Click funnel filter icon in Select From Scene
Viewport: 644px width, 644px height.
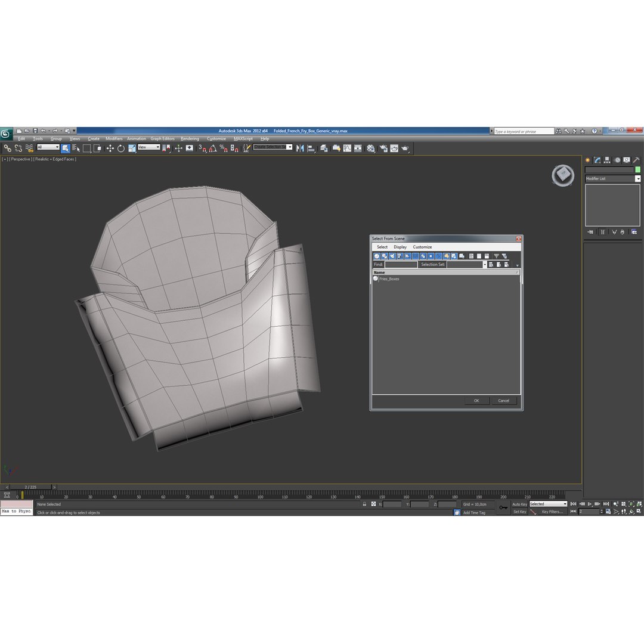[x=497, y=256]
